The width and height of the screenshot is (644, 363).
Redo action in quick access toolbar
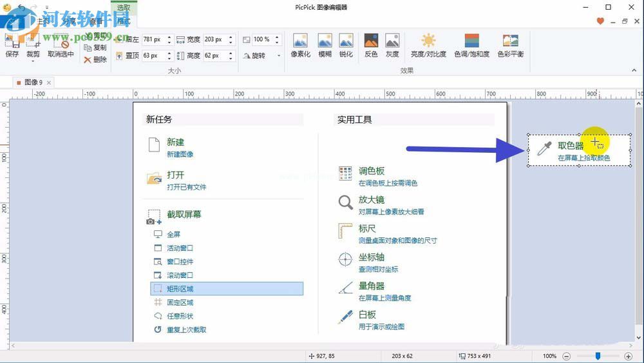(x=35, y=7)
